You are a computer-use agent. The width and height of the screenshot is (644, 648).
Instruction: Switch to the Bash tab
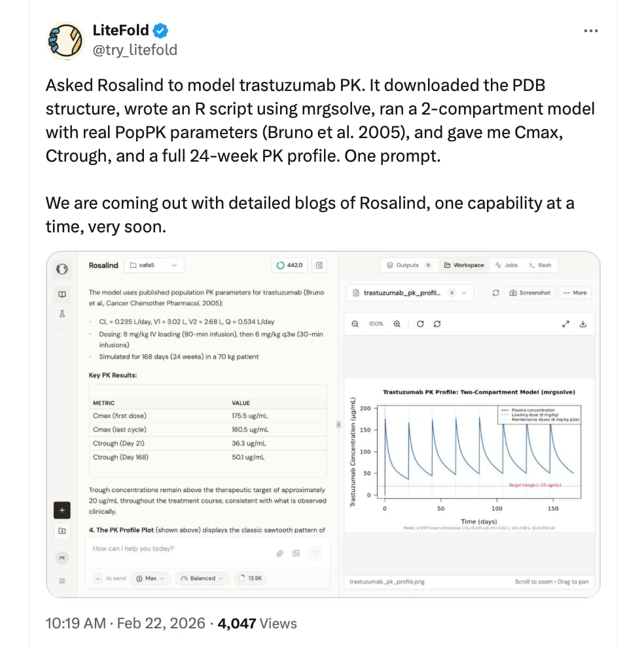point(540,265)
